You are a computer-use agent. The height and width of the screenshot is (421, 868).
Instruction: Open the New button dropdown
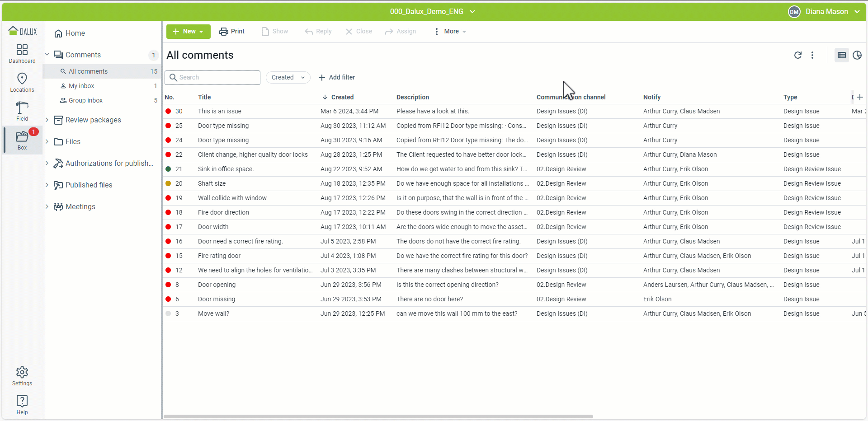click(189, 32)
